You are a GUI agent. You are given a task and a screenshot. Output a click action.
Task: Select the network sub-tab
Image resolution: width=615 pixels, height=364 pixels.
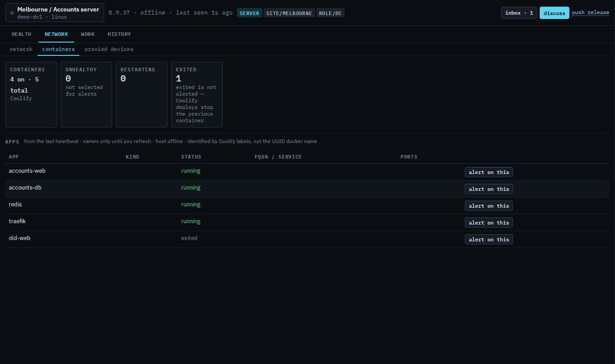[x=21, y=49]
